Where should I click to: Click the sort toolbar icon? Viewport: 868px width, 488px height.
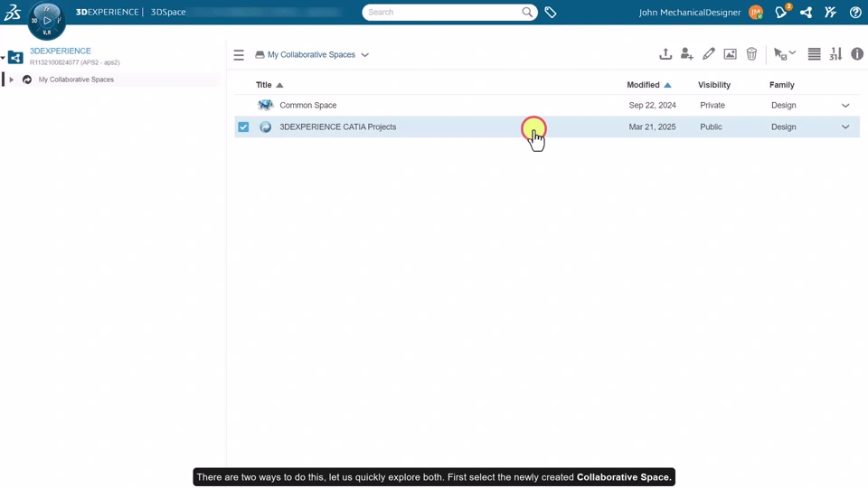(x=835, y=53)
